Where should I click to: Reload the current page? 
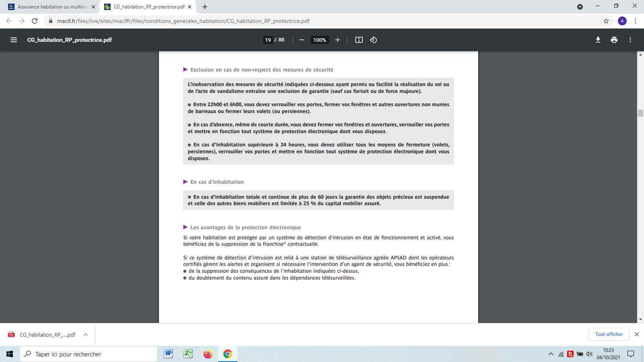35,21
